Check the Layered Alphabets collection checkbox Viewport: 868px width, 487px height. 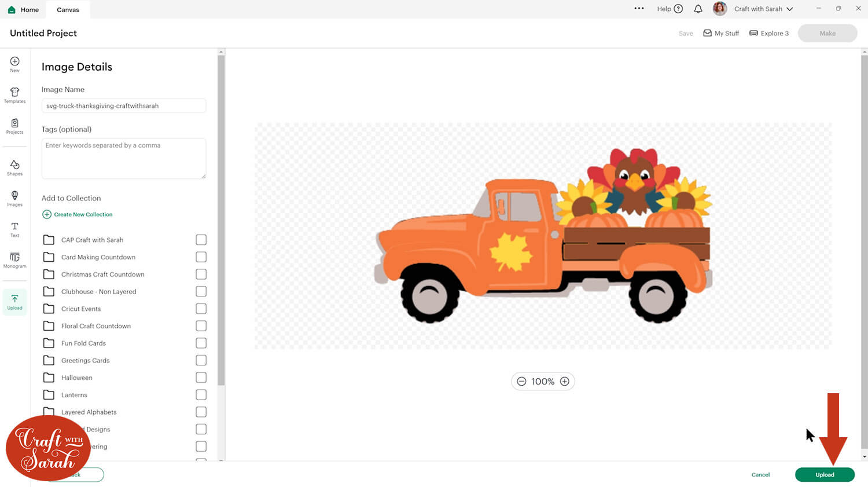coord(201,412)
